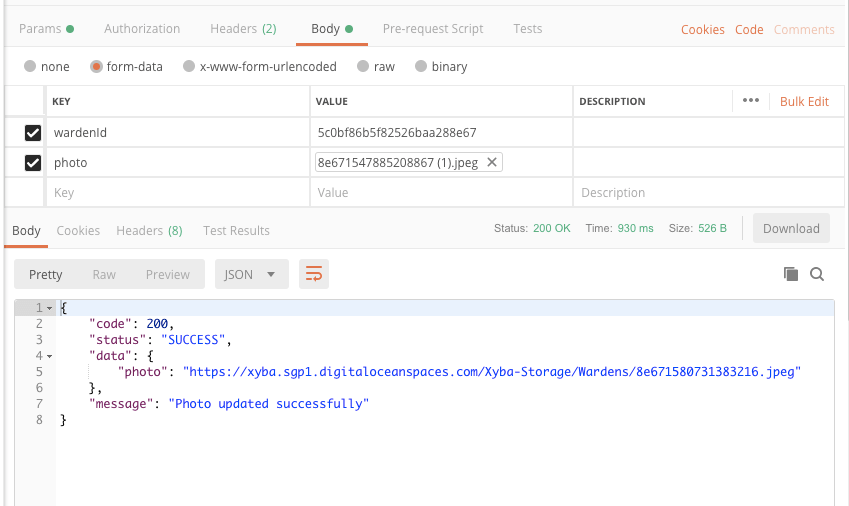Image resolution: width=849 pixels, height=506 pixels.
Task: Open the Pre-request Script tab
Action: [x=433, y=29]
